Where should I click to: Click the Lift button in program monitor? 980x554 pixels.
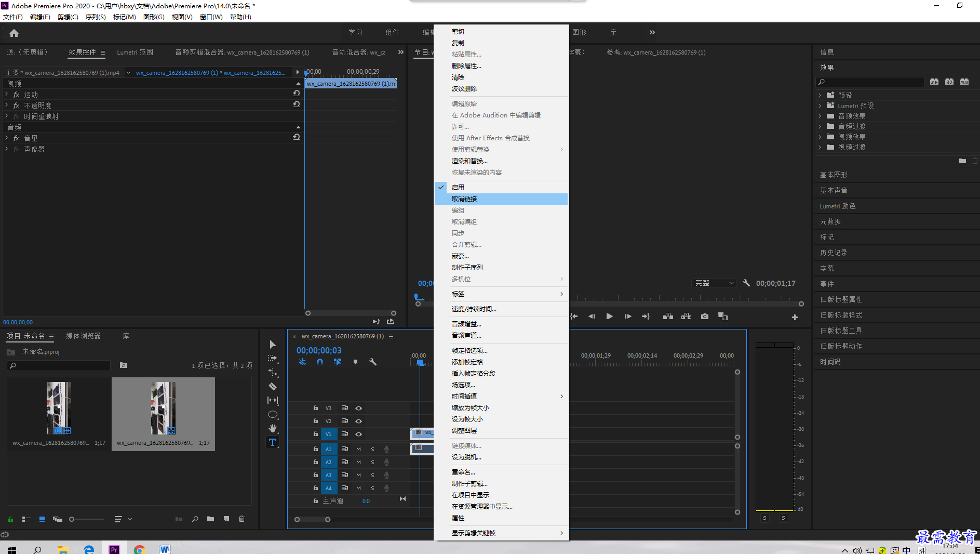[668, 316]
